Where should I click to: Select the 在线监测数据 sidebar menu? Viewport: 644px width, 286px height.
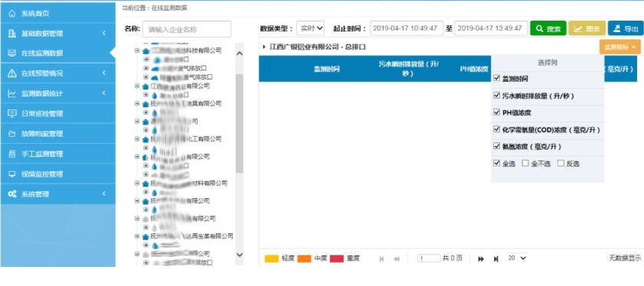click(x=57, y=54)
